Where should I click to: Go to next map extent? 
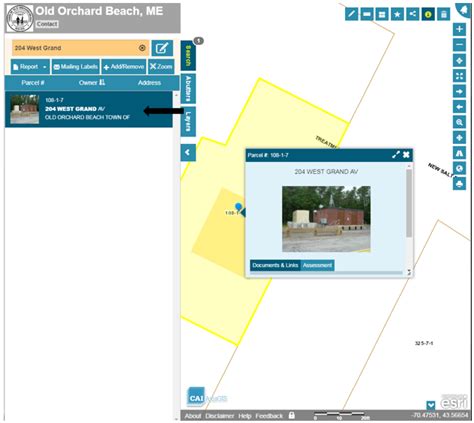[459, 91]
